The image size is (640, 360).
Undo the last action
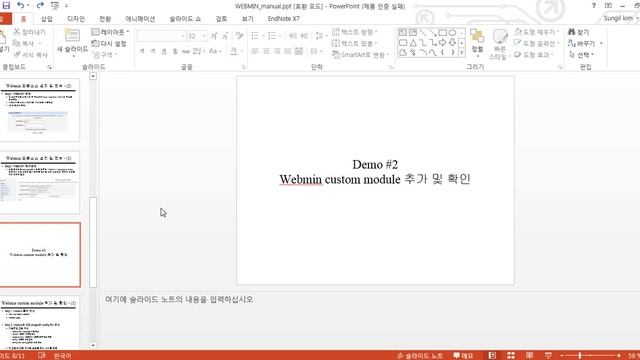tap(20, 6)
